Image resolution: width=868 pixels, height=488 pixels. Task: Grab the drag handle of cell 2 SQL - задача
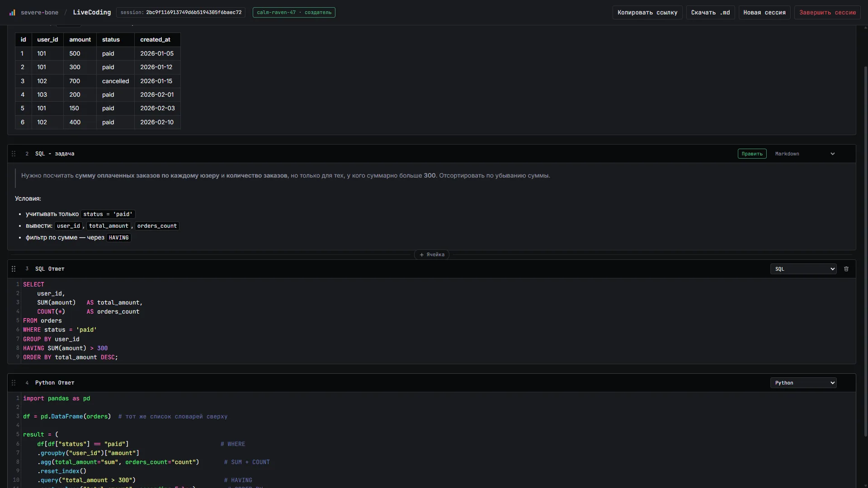(14, 154)
